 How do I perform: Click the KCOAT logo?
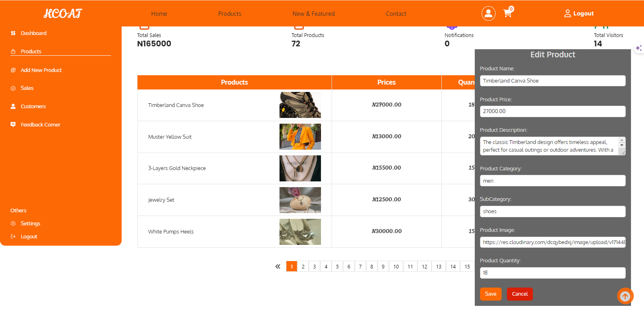[63, 13]
